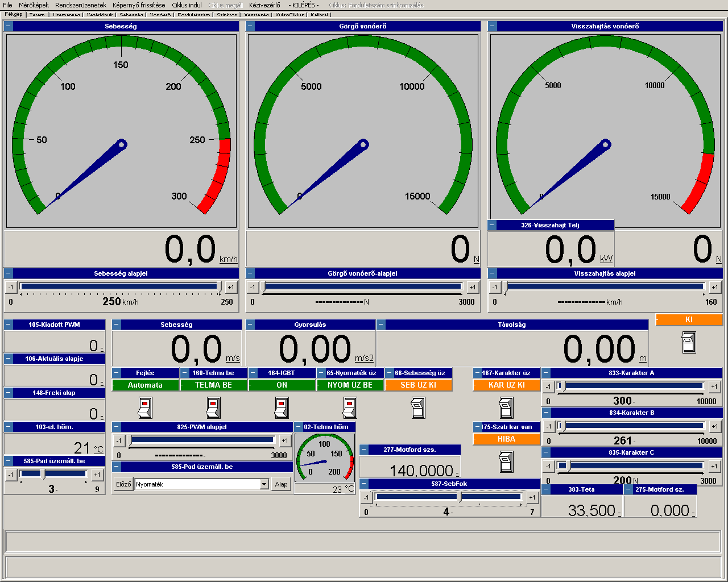
Task: Collapse the 275-Motford sz. panel
Action: 628,489
